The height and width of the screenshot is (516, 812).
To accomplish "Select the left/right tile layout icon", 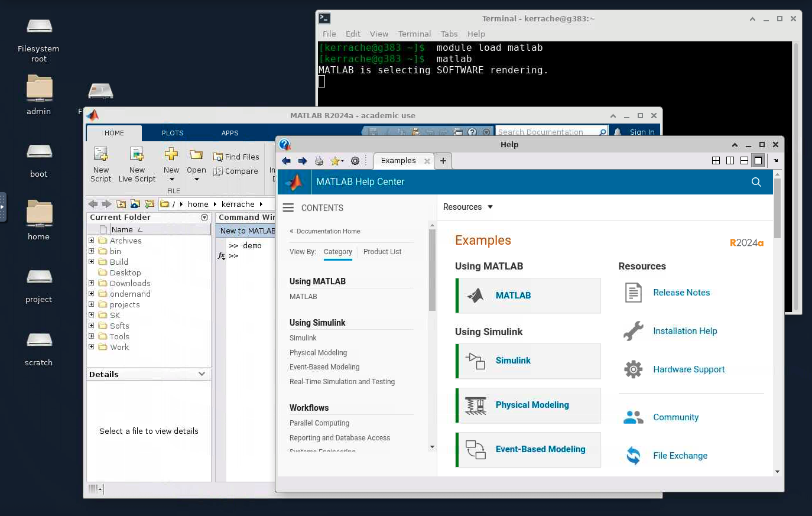I will click(730, 161).
